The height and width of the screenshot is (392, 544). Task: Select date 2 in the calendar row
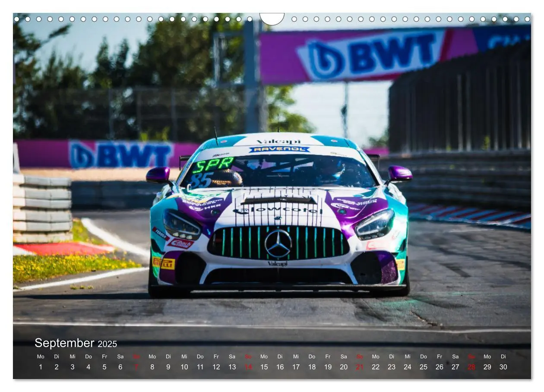click(x=57, y=367)
